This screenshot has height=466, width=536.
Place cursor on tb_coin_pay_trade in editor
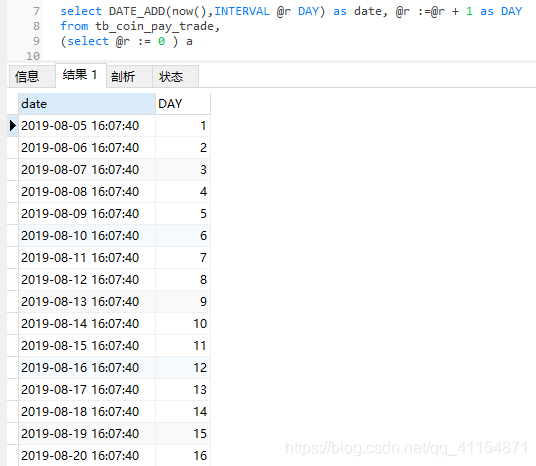(155, 27)
